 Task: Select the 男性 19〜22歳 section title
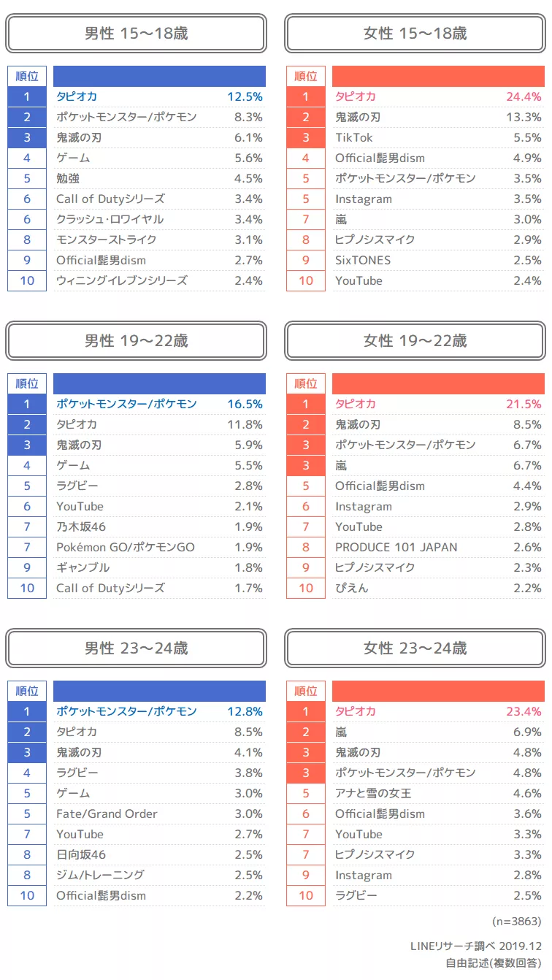click(136, 341)
